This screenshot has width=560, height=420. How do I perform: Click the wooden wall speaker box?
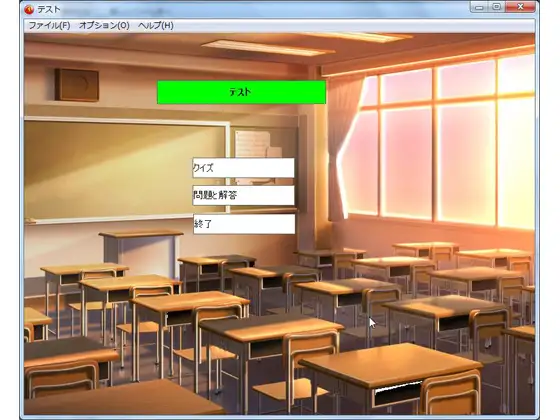click(x=77, y=85)
